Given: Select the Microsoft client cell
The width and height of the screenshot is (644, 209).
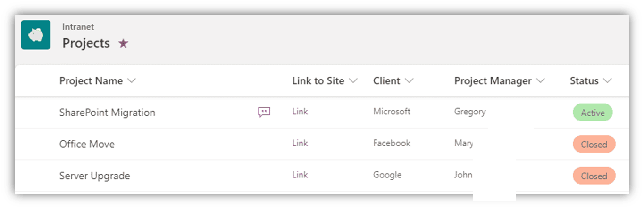Looking at the screenshot, I should (x=392, y=112).
